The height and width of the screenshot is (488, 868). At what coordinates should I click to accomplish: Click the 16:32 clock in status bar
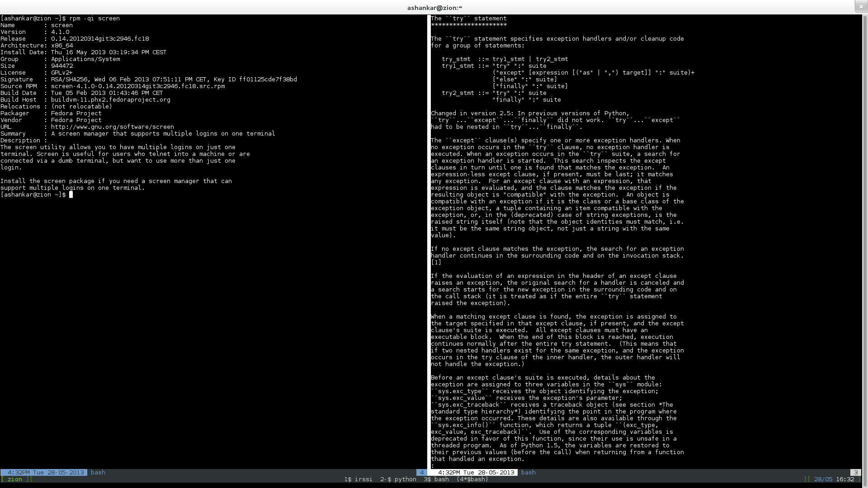pyautogui.click(x=845, y=479)
